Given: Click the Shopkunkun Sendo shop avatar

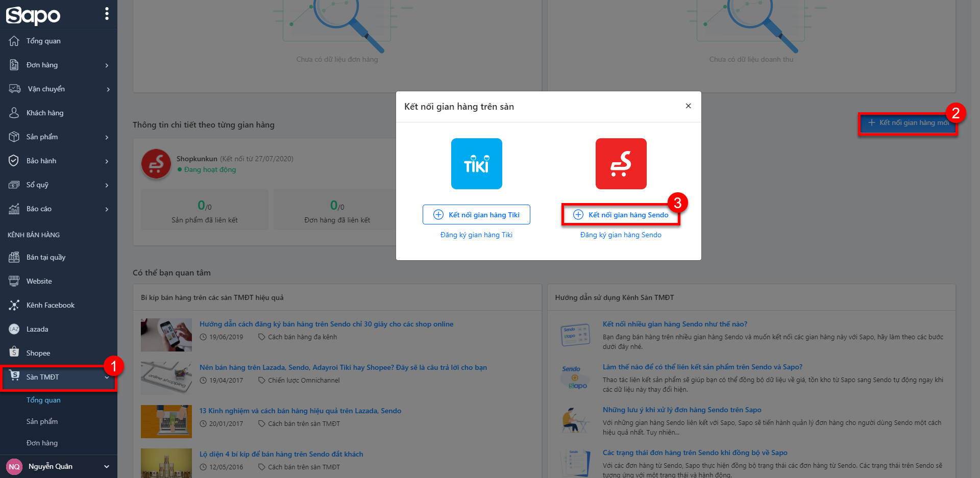Looking at the screenshot, I should pos(156,164).
